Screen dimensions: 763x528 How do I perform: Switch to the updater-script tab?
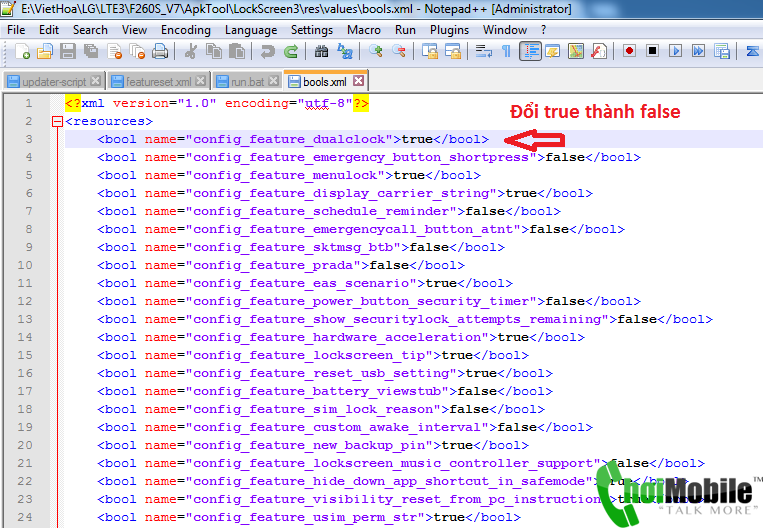click(x=54, y=82)
